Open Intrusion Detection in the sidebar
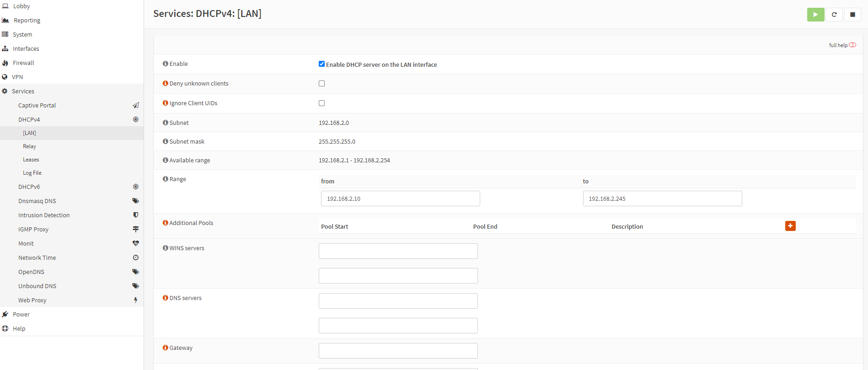 tap(44, 215)
